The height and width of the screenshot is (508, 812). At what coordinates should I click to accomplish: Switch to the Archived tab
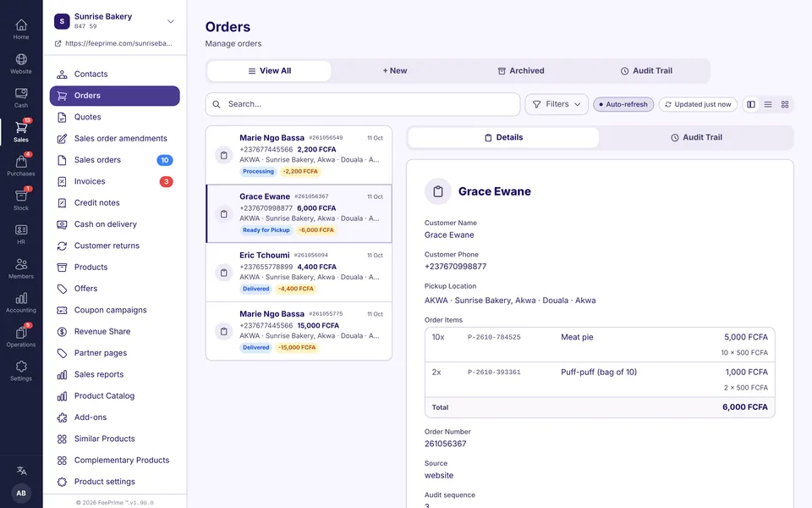tap(521, 71)
